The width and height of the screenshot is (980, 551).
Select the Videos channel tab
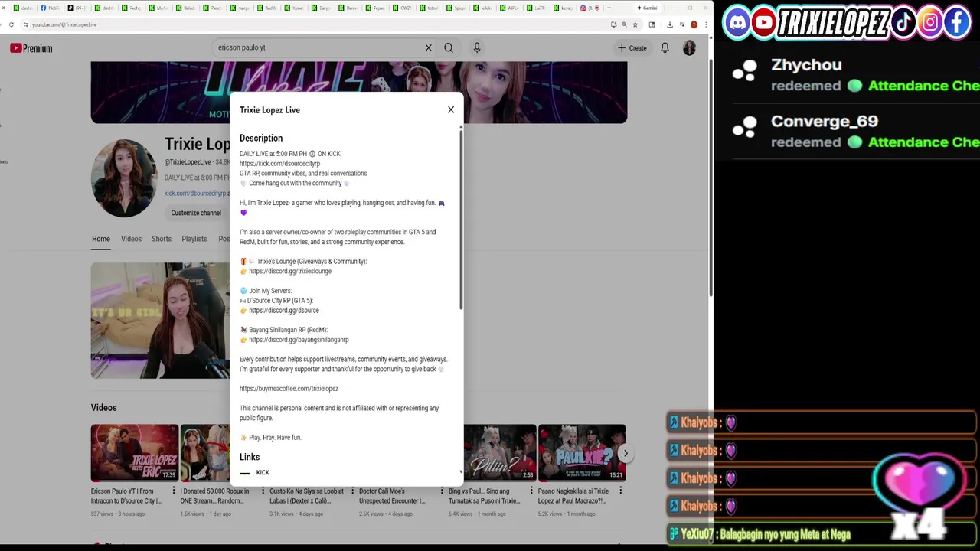coord(131,239)
